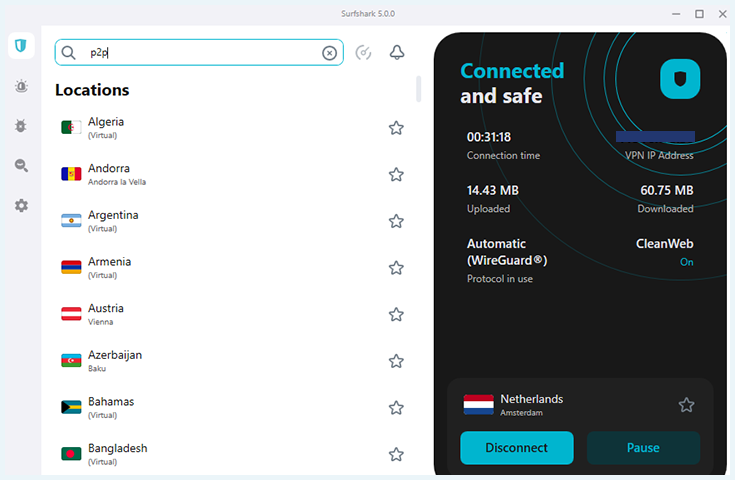The height and width of the screenshot is (480, 735).
Task: Click the Locations list scrollbar
Action: point(419,89)
